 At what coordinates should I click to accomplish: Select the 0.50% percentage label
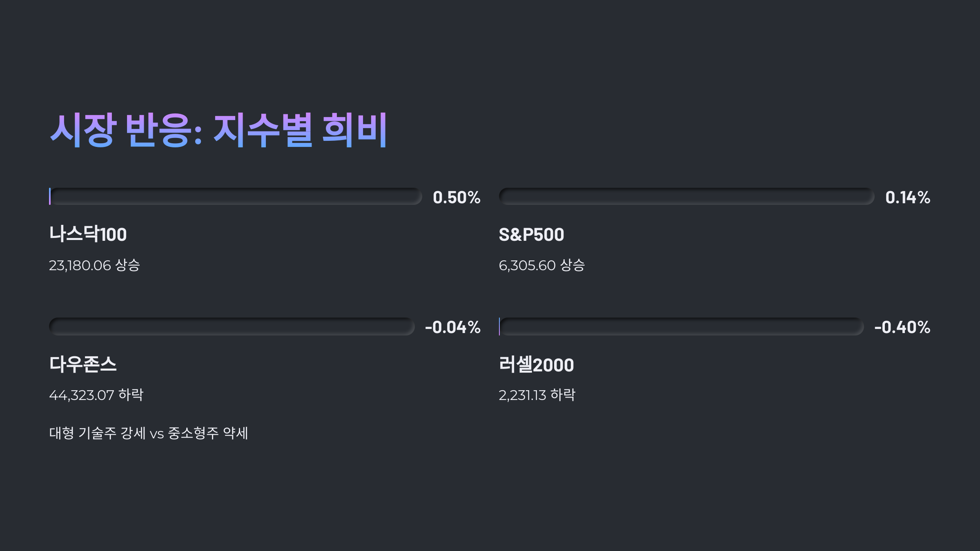coord(457,198)
